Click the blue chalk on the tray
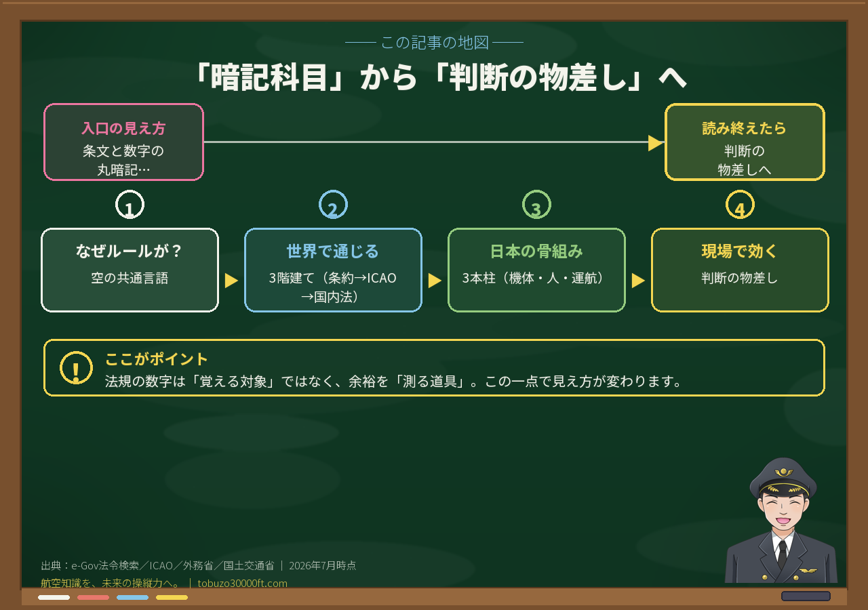 pyautogui.click(x=132, y=597)
